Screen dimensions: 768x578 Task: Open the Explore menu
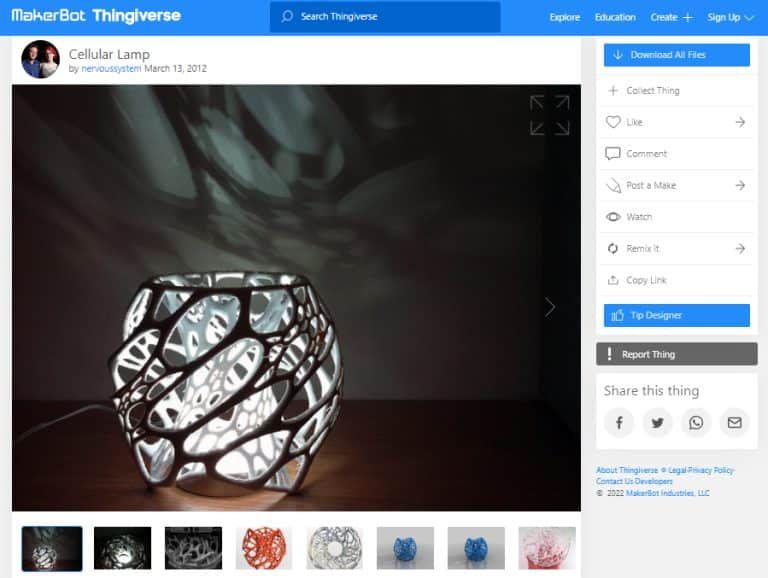(564, 17)
